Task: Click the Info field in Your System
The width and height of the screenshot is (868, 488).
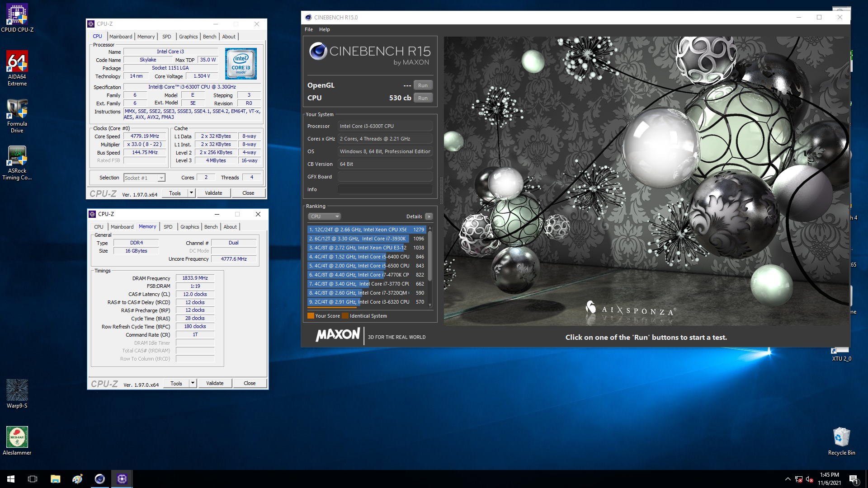Action: [x=385, y=189]
